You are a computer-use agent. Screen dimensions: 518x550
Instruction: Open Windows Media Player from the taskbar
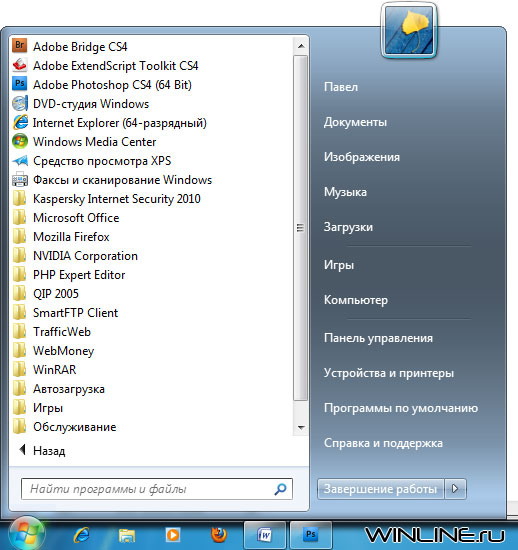[x=173, y=535]
